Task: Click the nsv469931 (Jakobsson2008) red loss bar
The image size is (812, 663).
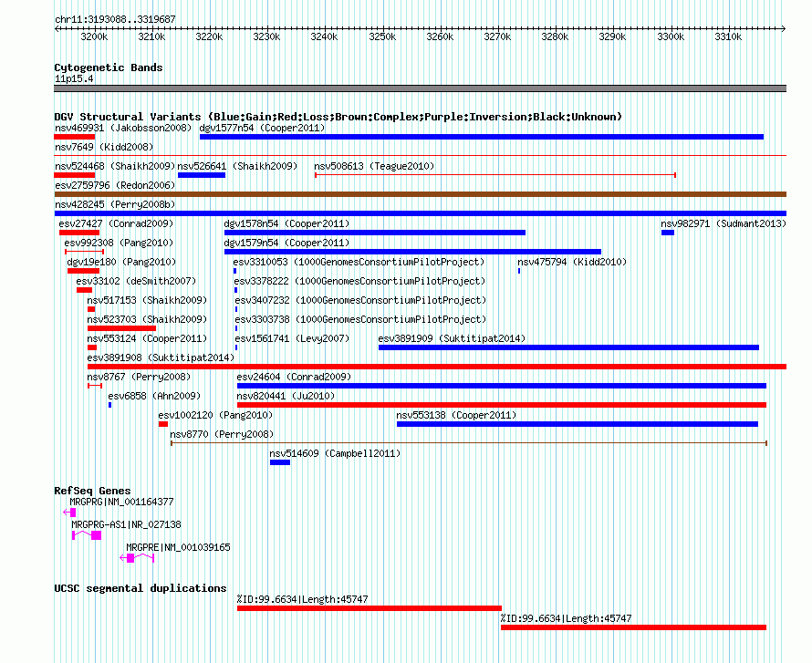Action: 75,137
